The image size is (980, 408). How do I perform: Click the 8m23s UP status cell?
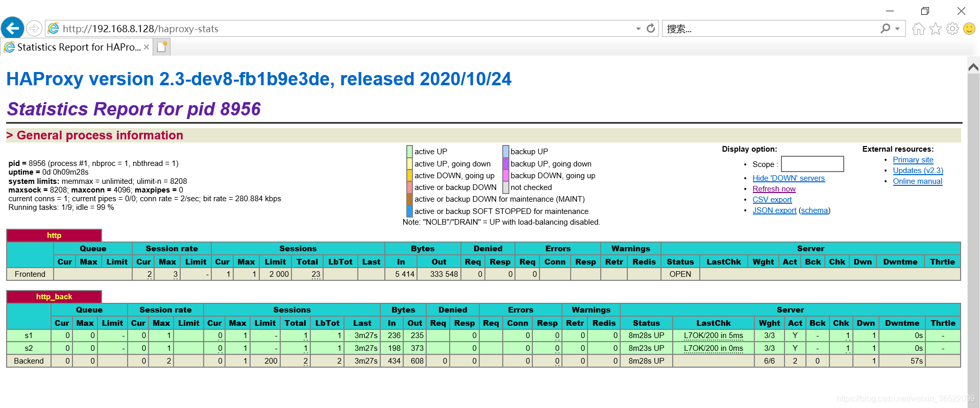click(646, 348)
